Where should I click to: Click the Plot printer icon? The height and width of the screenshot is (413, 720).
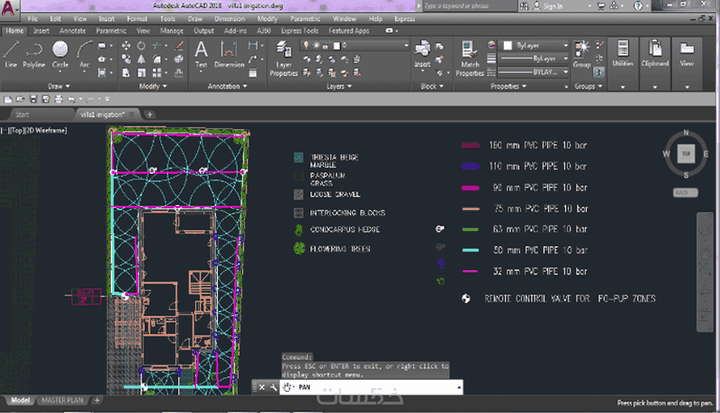pyautogui.click(x=58, y=99)
